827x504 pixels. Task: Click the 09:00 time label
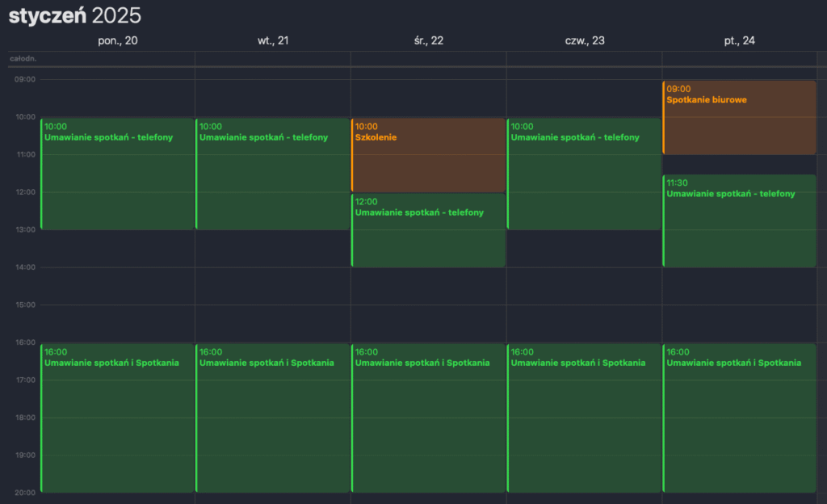[x=25, y=80]
